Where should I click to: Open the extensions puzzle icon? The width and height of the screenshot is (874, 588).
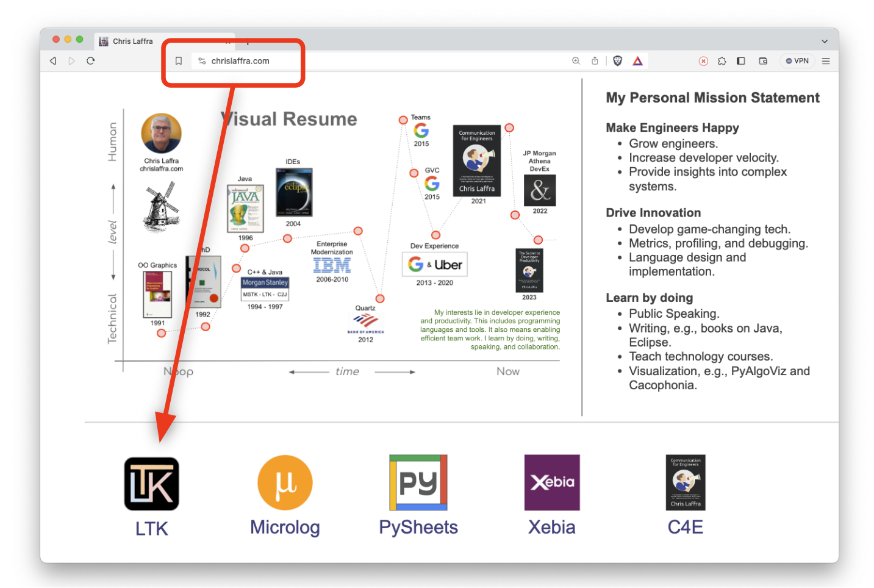coord(722,61)
